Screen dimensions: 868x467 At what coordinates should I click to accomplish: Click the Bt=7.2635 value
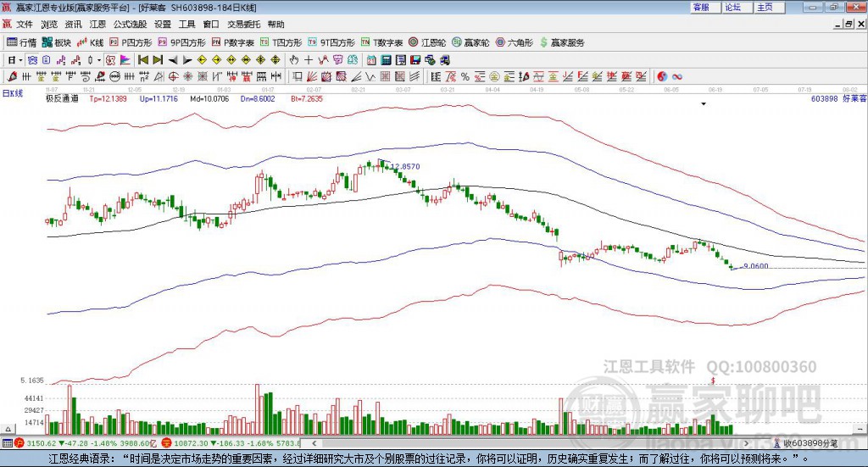click(x=307, y=98)
